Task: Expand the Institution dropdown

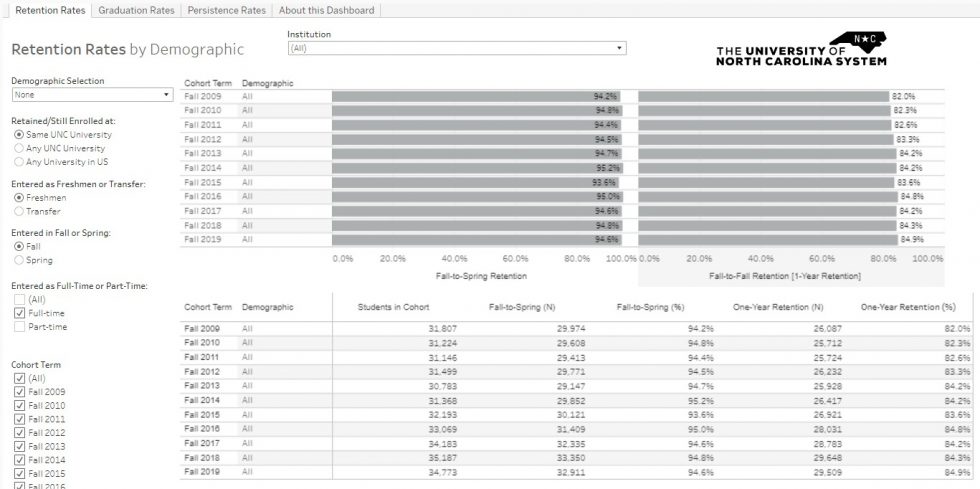Action: [456, 48]
